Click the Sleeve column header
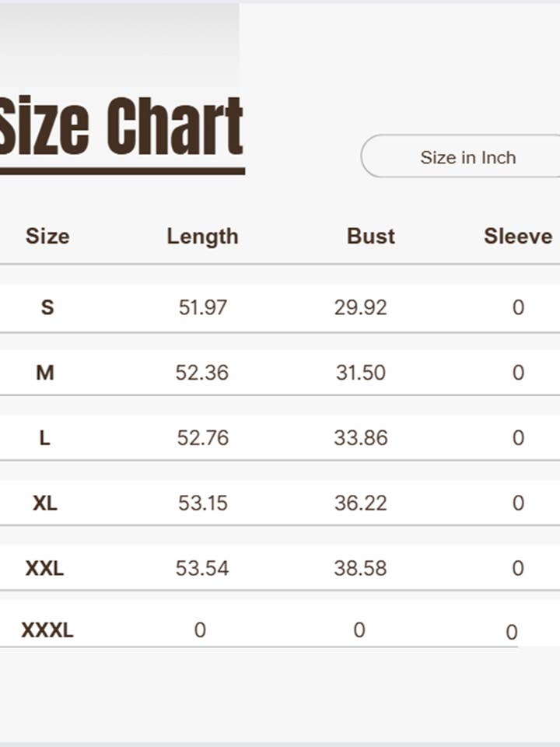The width and height of the screenshot is (560, 747). pos(518,237)
